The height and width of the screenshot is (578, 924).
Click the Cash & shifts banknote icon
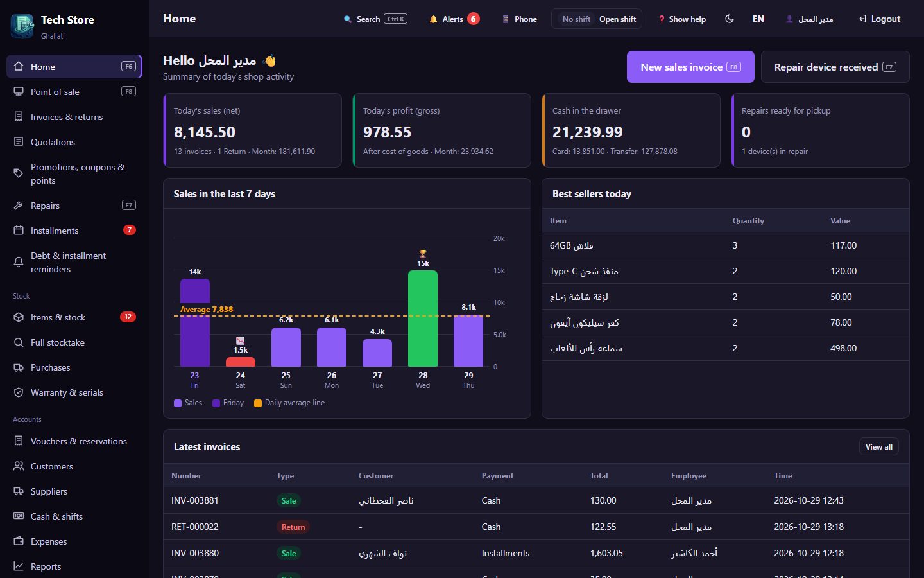click(x=19, y=516)
